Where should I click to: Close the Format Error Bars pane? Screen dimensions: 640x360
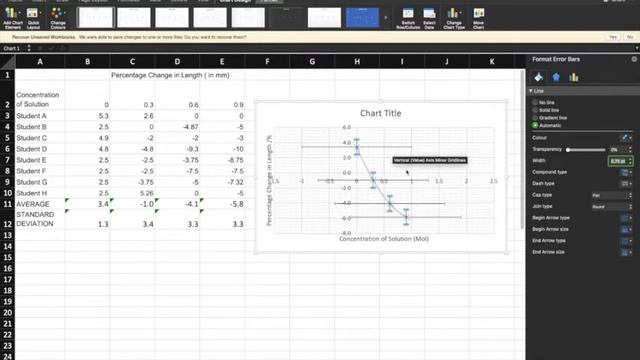tap(634, 59)
